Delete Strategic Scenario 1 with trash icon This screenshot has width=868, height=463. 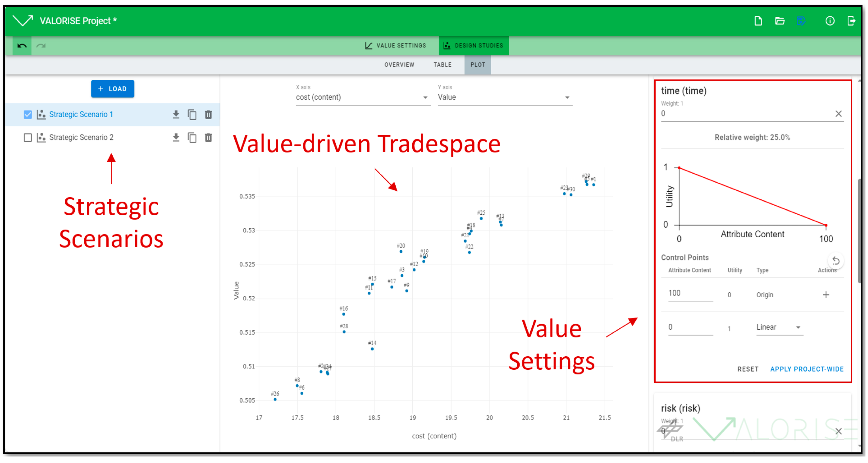[x=208, y=115]
